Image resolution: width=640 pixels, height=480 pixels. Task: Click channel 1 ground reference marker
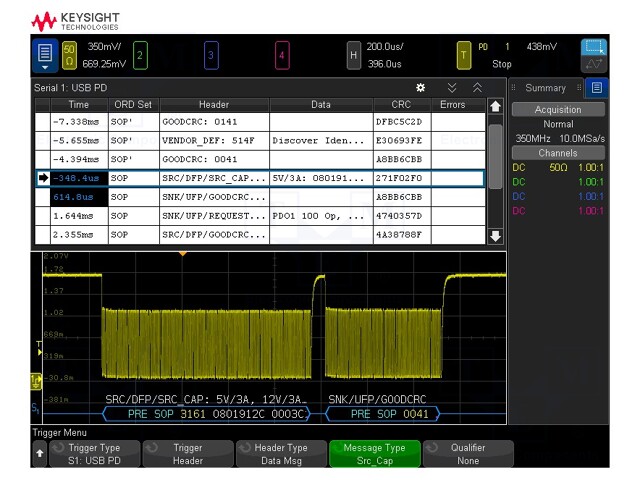[x=36, y=381]
